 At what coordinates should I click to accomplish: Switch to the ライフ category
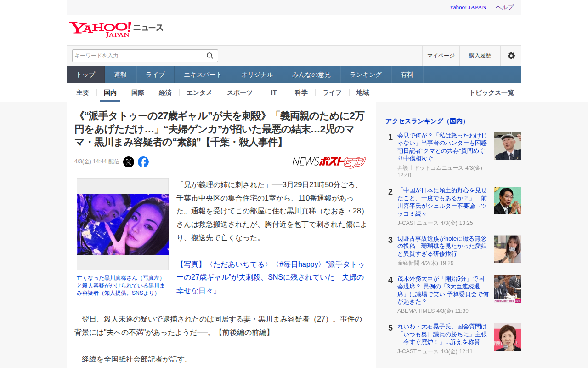[x=332, y=92]
